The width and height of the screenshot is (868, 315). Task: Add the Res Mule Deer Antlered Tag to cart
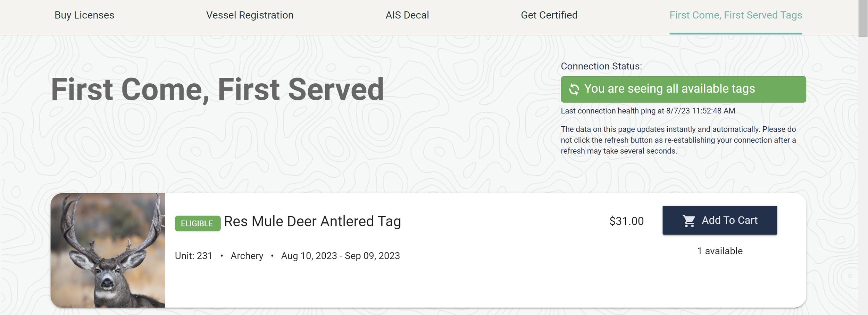[719, 220]
